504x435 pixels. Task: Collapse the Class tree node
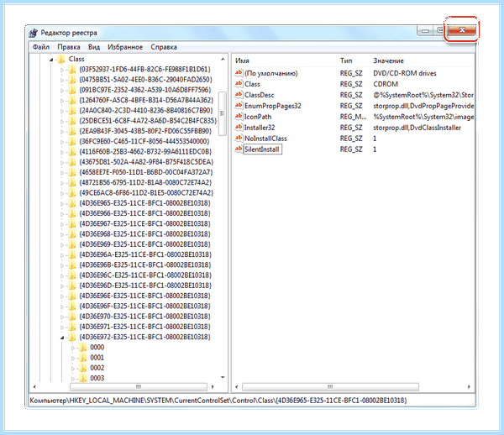pyautogui.click(x=51, y=60)
